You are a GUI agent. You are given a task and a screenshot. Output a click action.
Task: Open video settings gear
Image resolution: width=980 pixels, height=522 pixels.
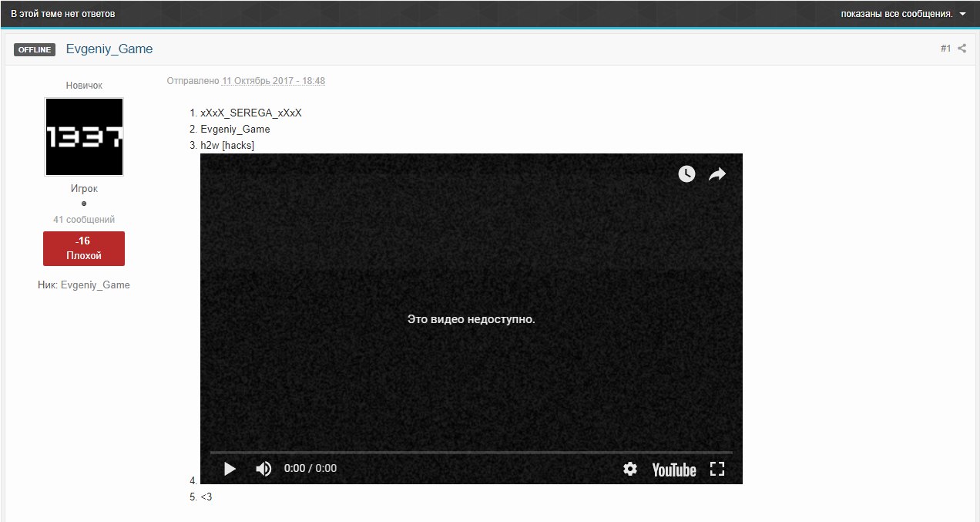click(630, 469)
